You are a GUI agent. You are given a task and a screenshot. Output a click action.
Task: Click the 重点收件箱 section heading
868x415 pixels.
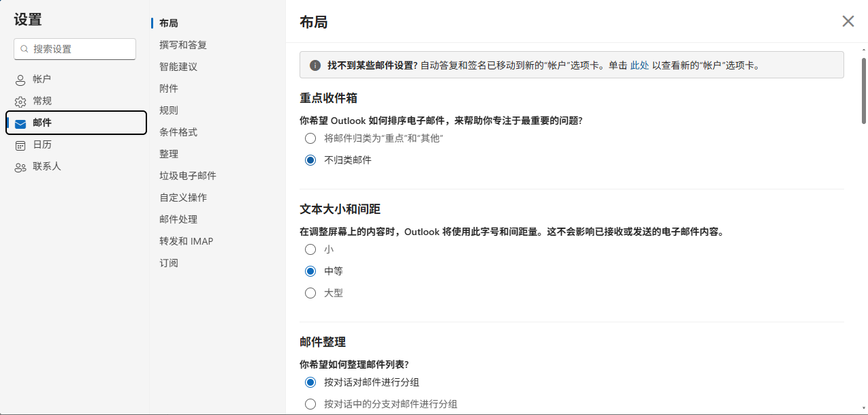pos(329,98)
